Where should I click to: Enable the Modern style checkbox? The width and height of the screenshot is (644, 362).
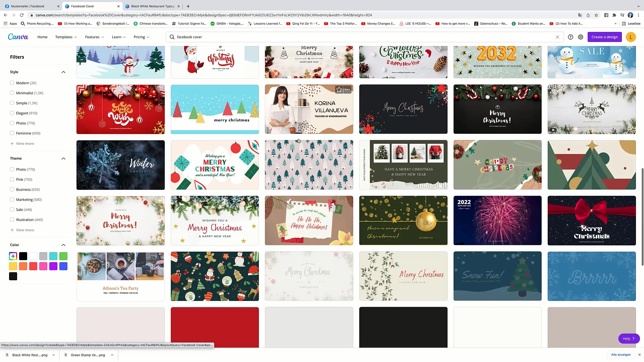click(12, 83)
